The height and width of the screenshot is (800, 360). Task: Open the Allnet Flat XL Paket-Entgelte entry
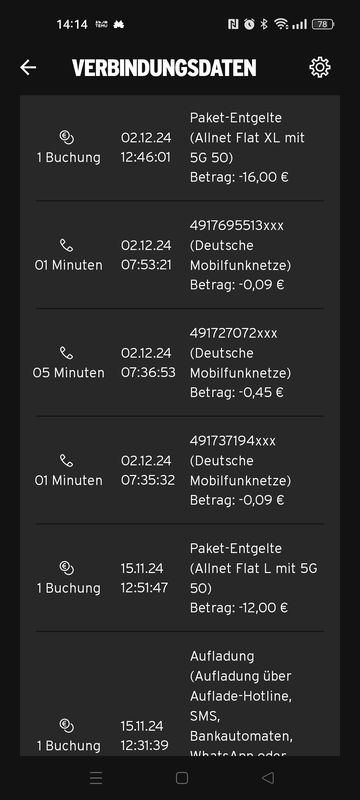point(180,148)
